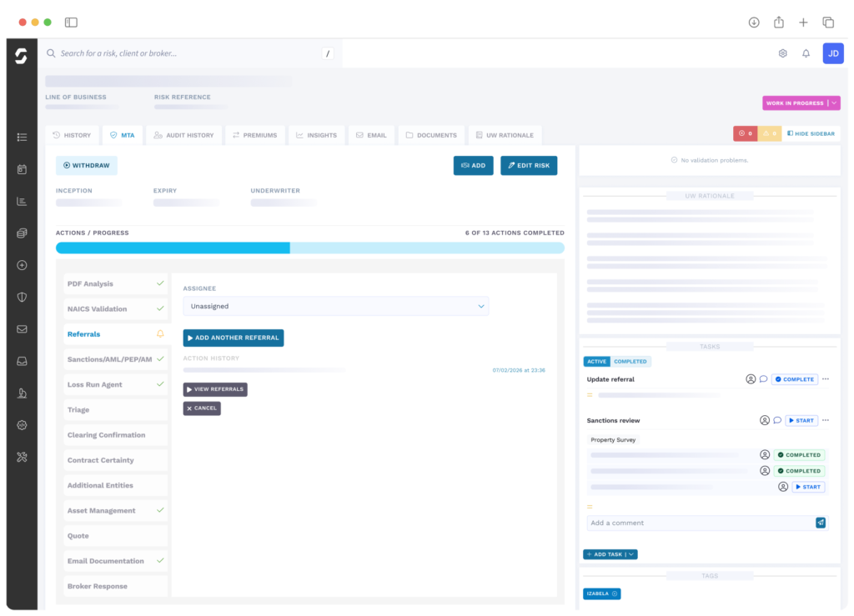
Task: Open the calendar icon in left sidebar
Action: (x=22, y=169)
